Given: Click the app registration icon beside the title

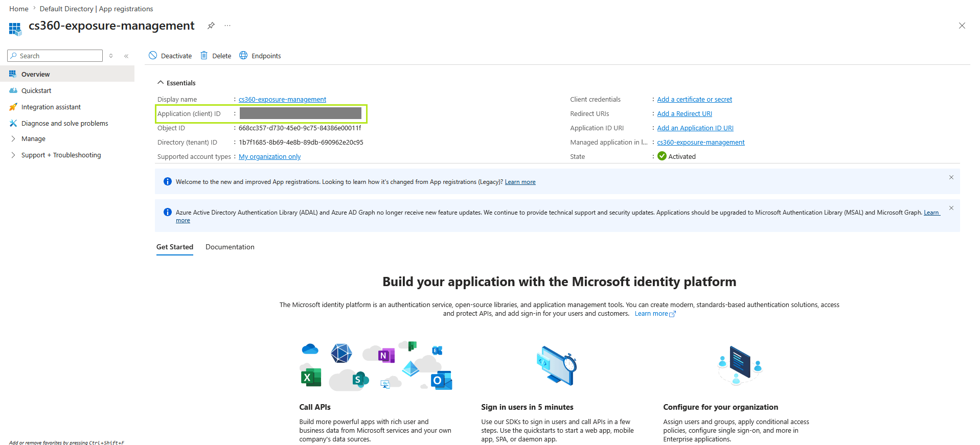Looking at the screenshot, I should click(x=15, y=29).
